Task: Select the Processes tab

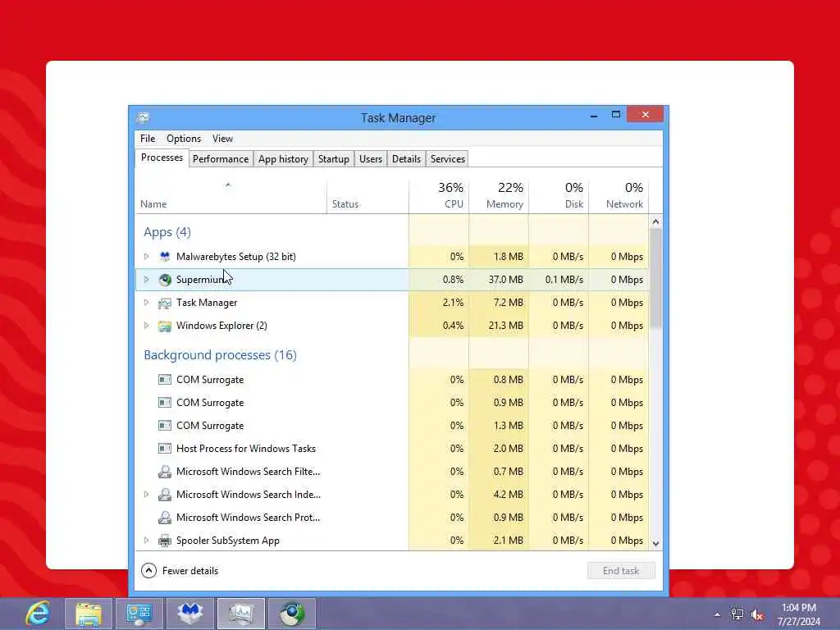Action: 162,157
